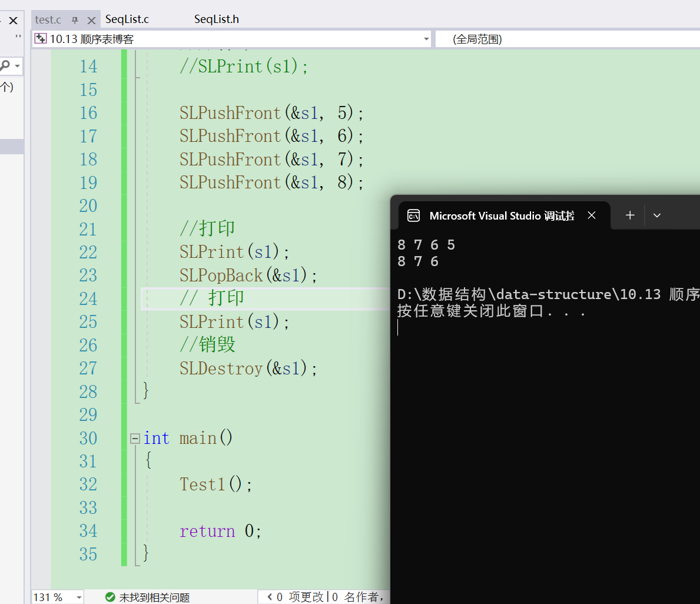700x604 pixels.
Task: Click the 未找到相关问题 status text
Action: (154, 598)
